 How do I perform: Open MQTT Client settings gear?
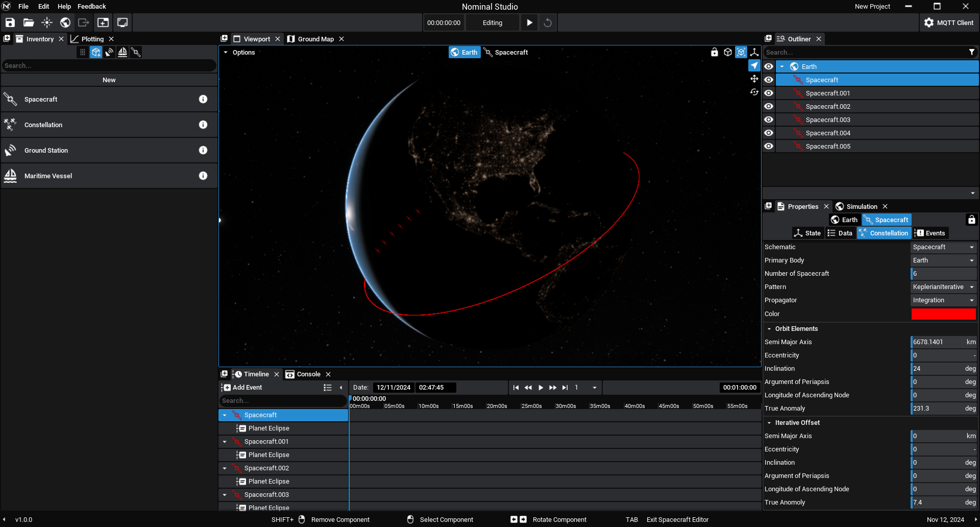pyautogui.click(x=928, y=22)
